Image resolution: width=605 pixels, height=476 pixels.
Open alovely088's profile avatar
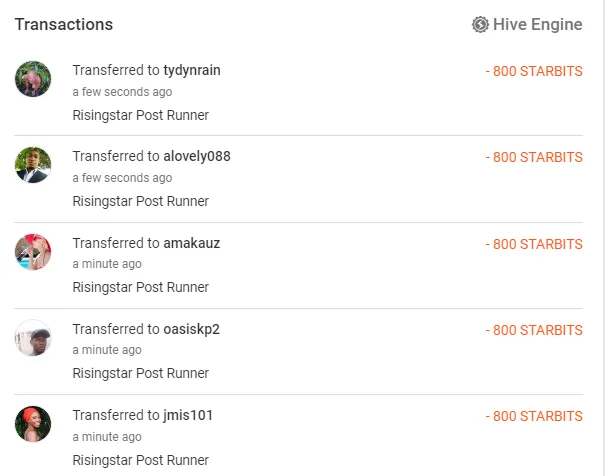coord(33,165)
